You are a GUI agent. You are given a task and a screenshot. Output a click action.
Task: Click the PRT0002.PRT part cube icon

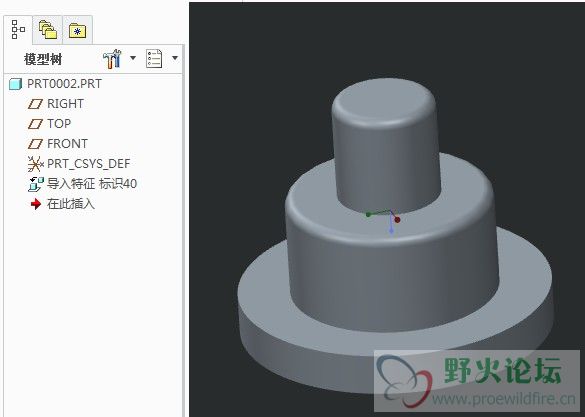15,84
